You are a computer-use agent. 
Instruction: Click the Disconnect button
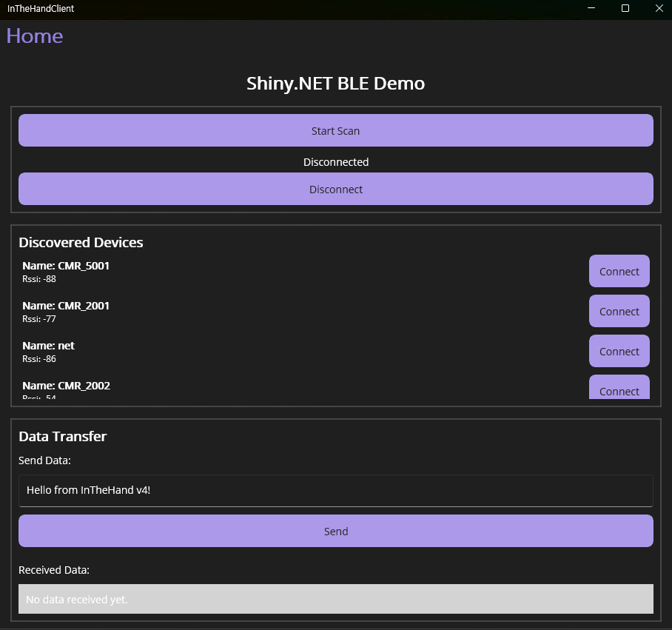335,189
